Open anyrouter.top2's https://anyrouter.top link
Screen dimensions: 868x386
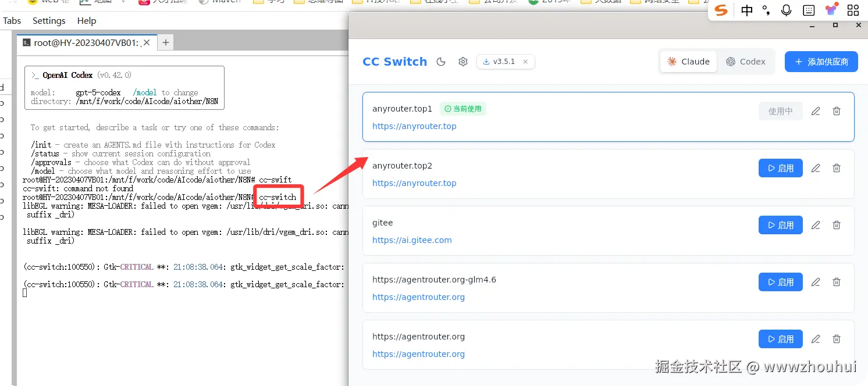point(414,183)
